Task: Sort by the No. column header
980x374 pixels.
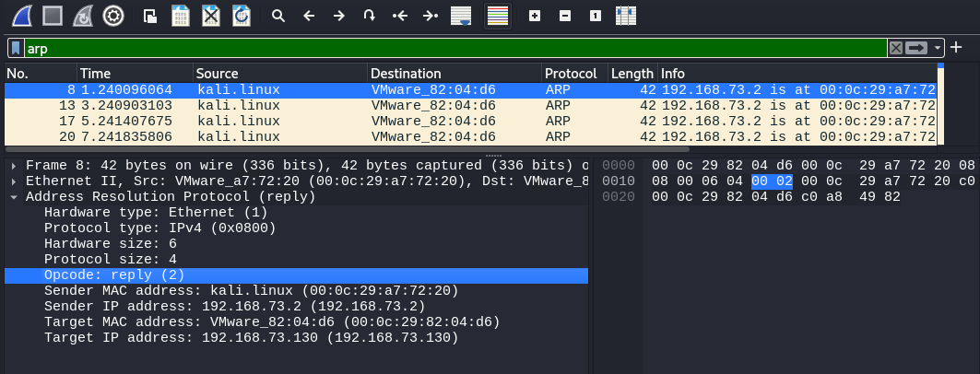Action: [41, 73]
